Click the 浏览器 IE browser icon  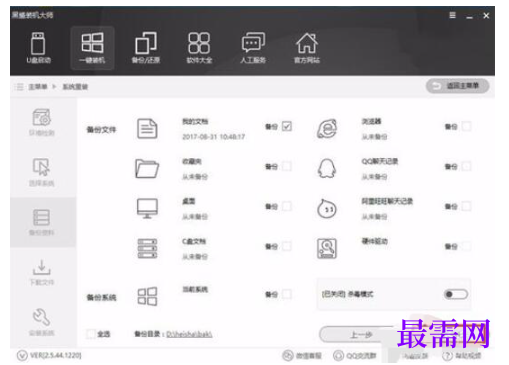tap(327, 129)
